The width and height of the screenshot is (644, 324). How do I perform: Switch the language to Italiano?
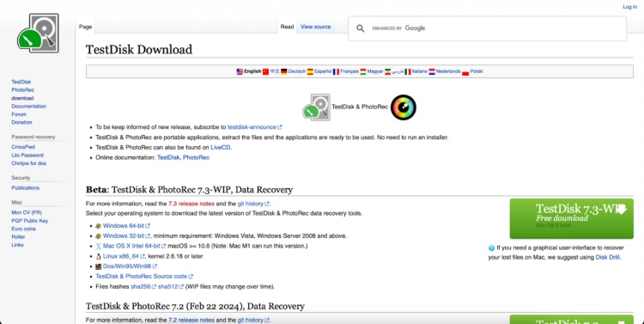coord(420,71)
